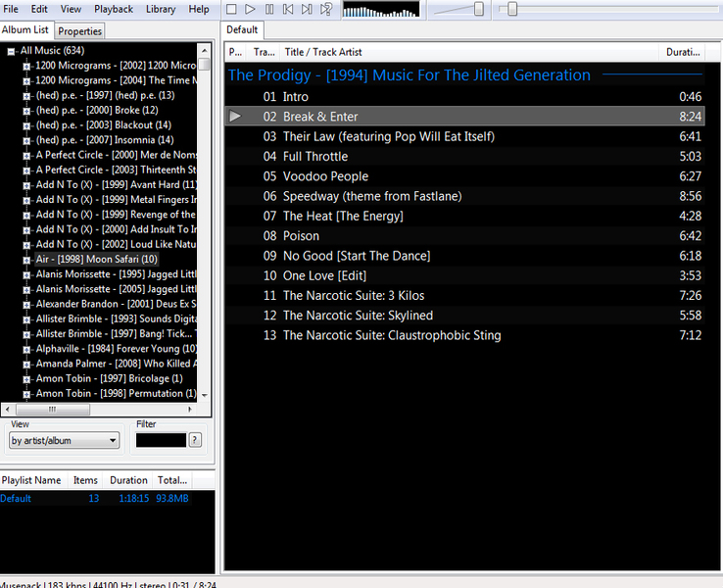Click The Prodigy album group header
This screenshot has width=723, height=588.
point(464,74)
